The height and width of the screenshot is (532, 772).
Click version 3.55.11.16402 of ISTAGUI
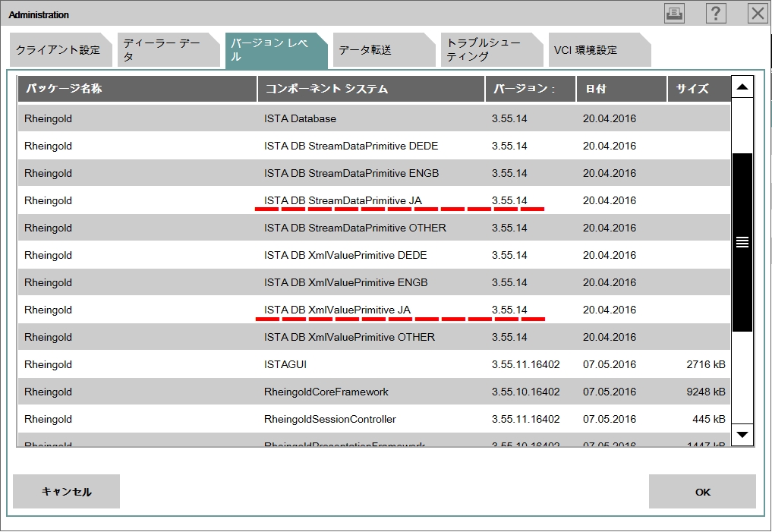coord(525,364)
